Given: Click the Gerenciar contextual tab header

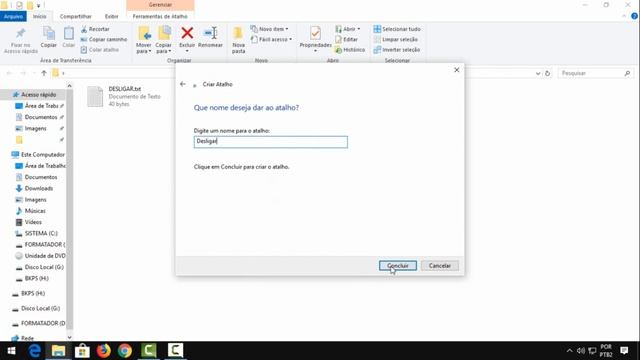Looking at the screenshot, I should 160,5.
